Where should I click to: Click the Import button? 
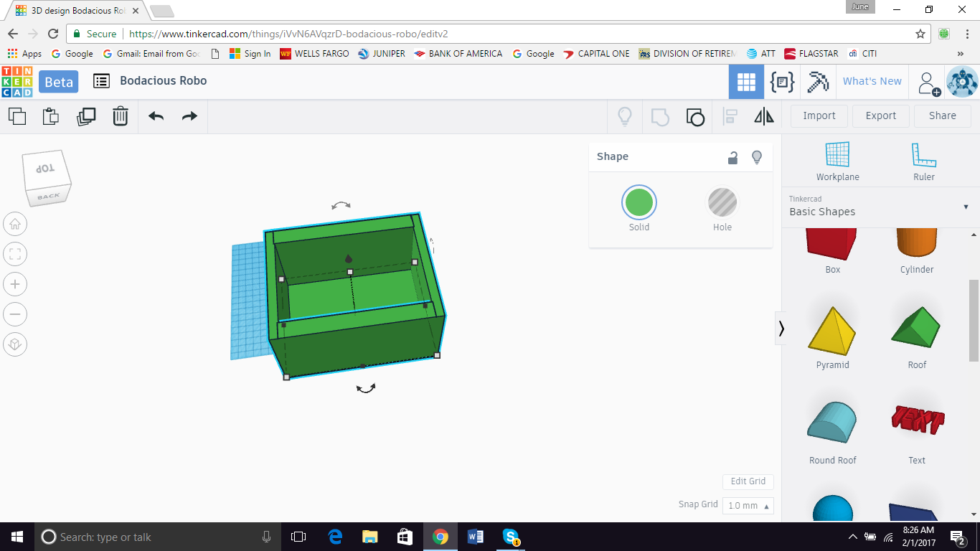(x=819, y=116)
